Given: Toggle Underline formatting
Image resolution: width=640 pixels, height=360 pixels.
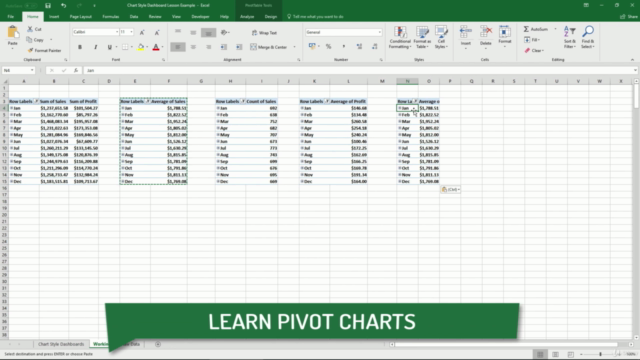Looking at the screenshot, I should pyautogui.click(x=109, y=47).
